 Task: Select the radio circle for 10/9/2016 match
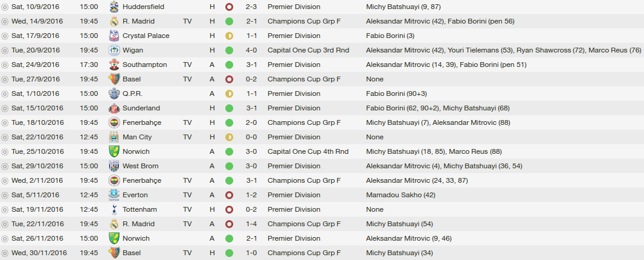pos(5,7)
